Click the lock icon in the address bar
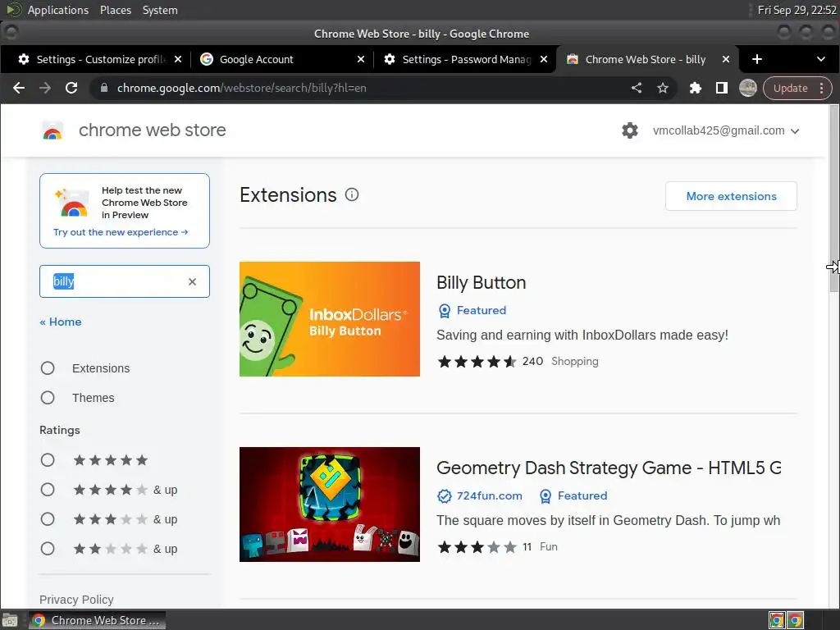This screenshot has height=630, width=840. click(104, 88)
